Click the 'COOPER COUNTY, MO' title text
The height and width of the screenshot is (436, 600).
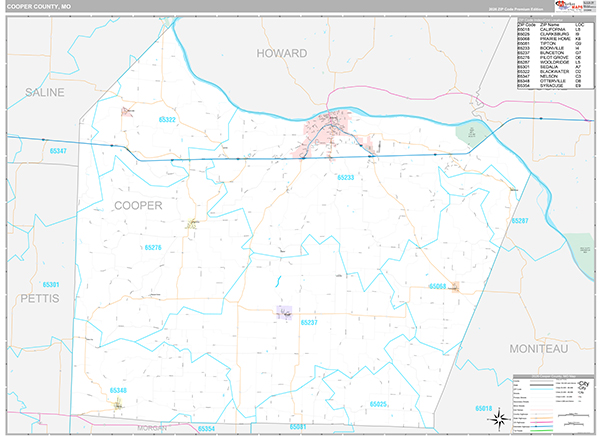click(39, 7)
